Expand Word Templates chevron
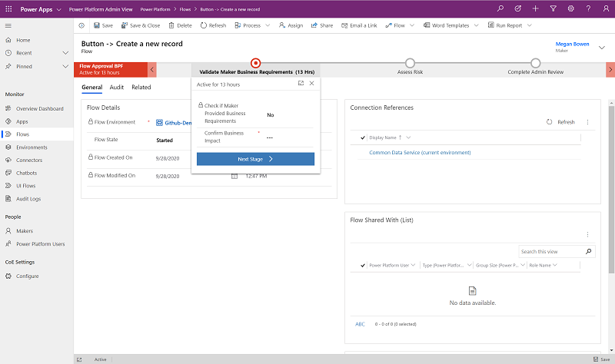615x364 pixels. tap(476, 25)
